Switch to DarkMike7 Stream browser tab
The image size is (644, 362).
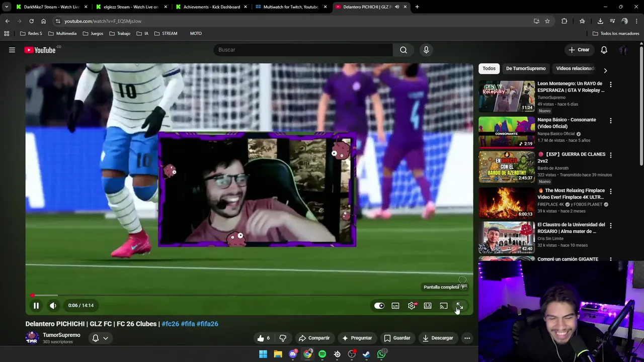point(50,7)
